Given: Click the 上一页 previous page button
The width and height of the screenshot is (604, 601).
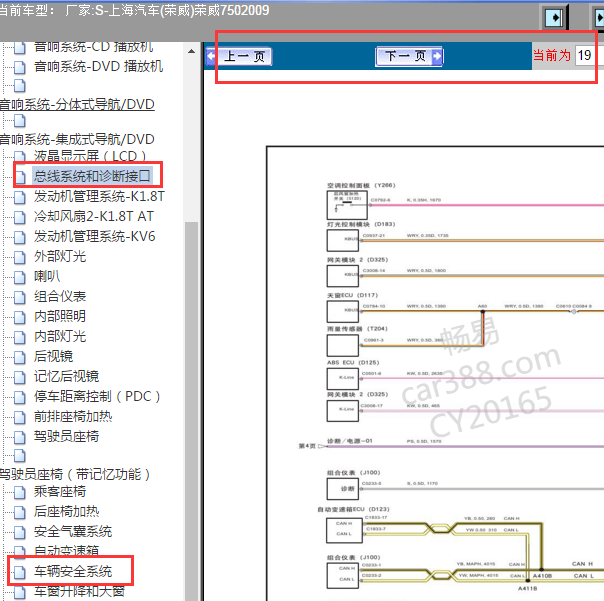Looking at the screenshot, I should tap(244, 57).
